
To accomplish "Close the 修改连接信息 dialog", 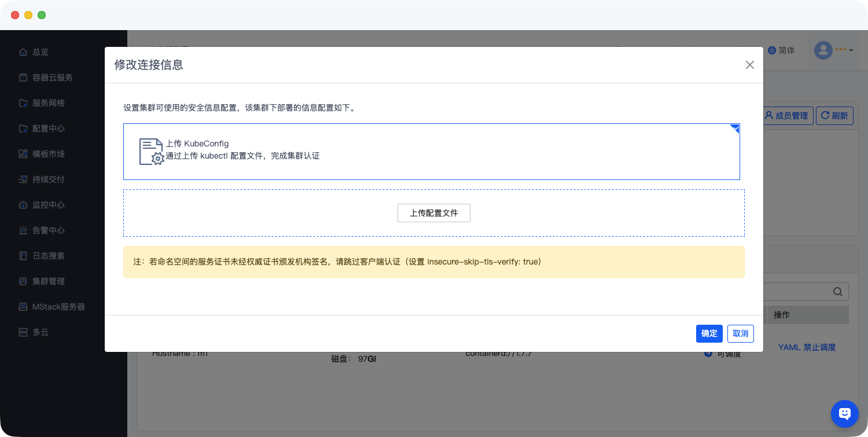I will (x=749, y=65).
